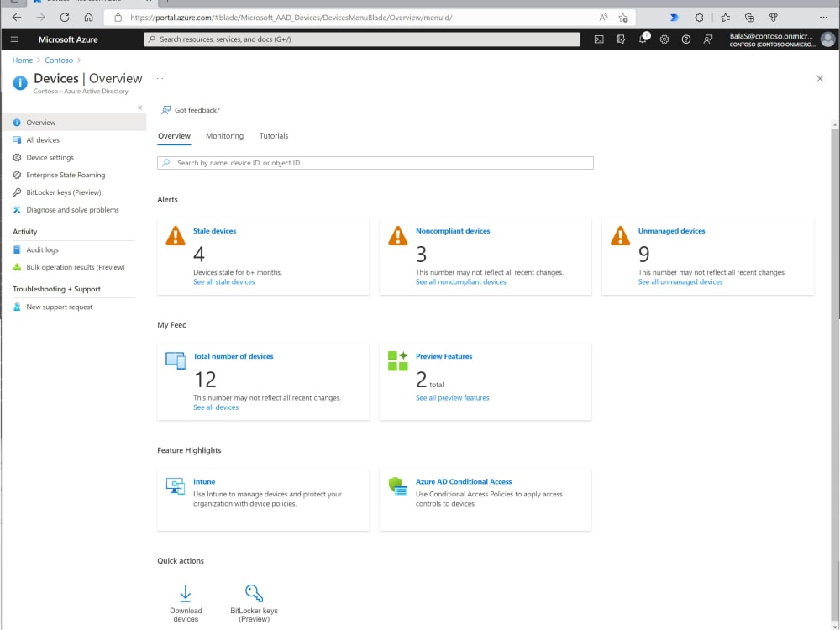Open the Unmanaged devices title link
Image resolution: width=840 pixels, height=630 pixels.
(671, 231)
